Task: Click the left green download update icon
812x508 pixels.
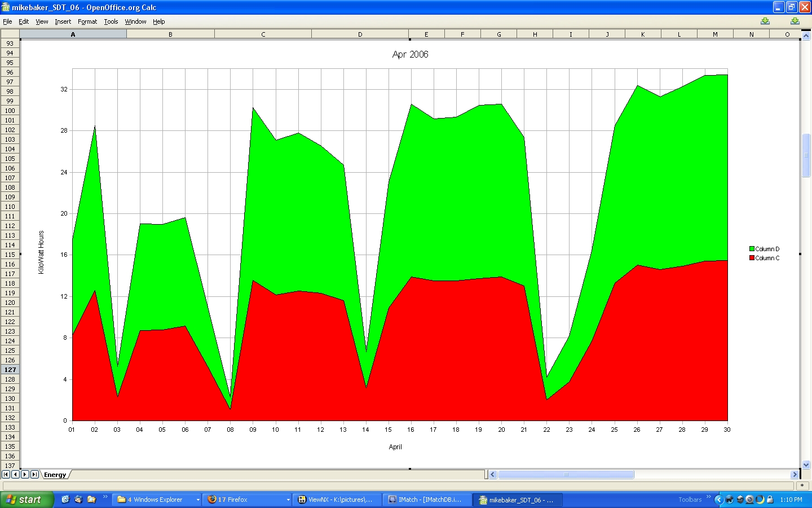Action: coord(765,21)
